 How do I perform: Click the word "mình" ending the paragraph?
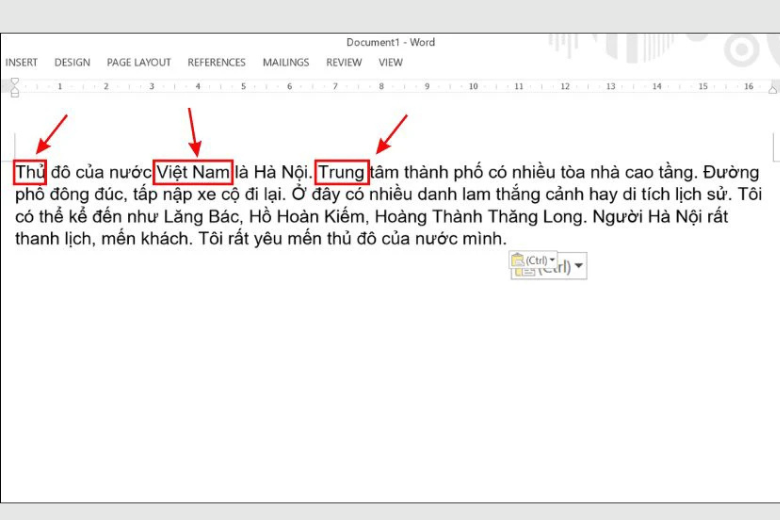click(482, 239)
